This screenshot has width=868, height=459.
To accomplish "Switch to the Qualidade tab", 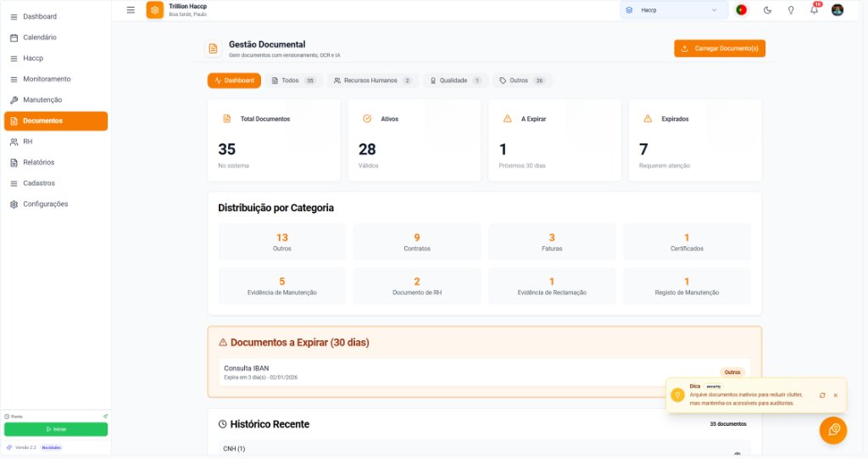I will pos(455,81).
